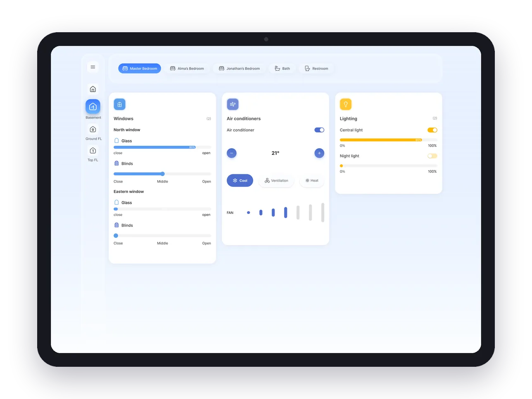Go to the home icon in sidebar
This screenshot has height=399, width=532.
pyautogui.click(x=93, y=89)
